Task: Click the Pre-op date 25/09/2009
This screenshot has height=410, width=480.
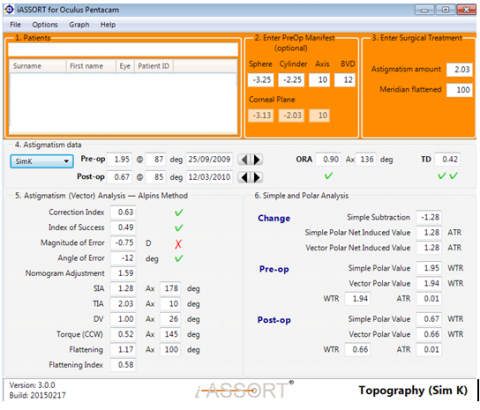Action: [209, 159]
